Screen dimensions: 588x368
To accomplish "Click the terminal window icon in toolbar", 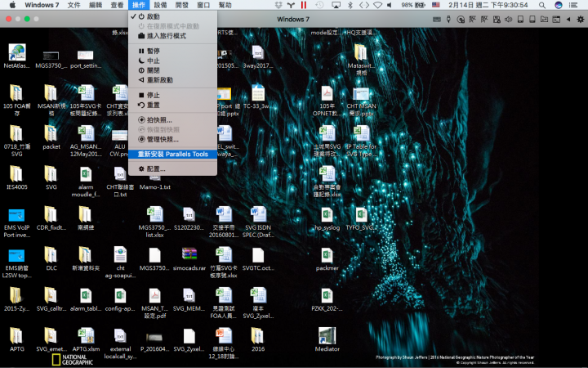I will 556,19.
